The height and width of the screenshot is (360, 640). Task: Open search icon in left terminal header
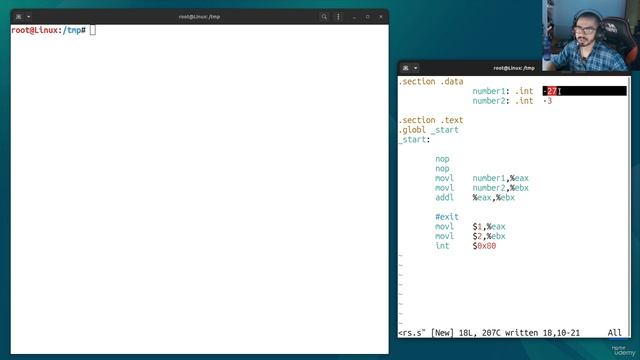[324, 17]
